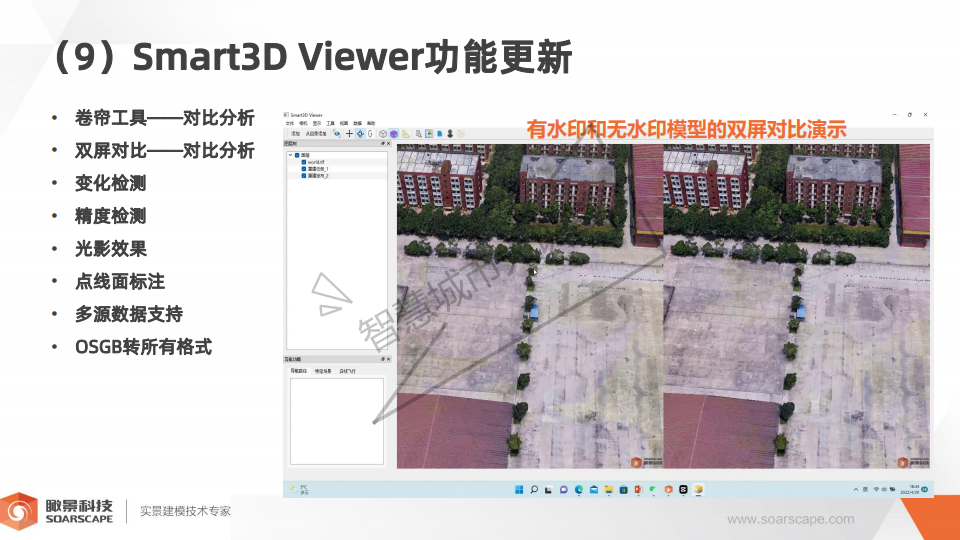Float the navigation panel with its pin icon

coord(383,359)
